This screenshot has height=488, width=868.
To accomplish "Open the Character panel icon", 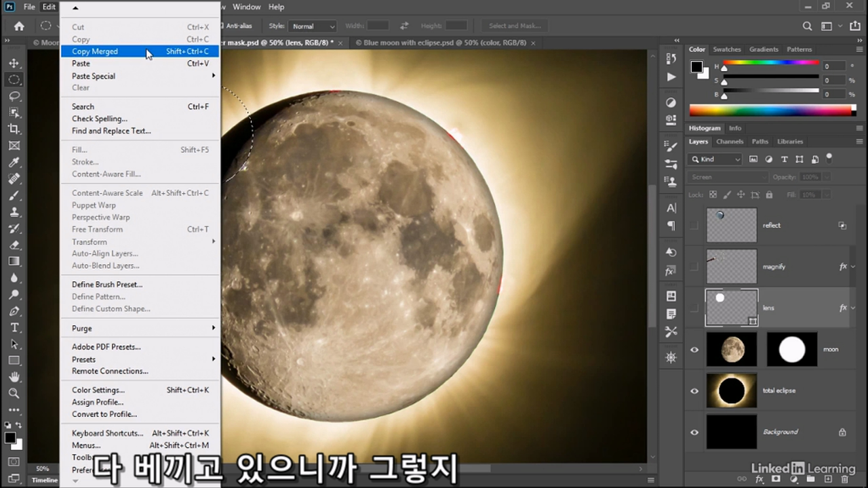I will click(671, 208).
